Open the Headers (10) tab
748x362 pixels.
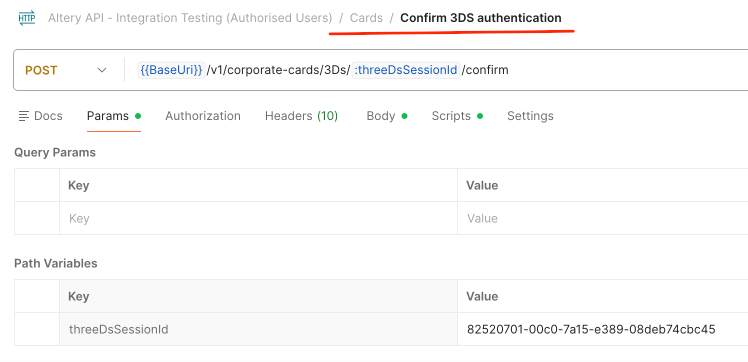[301, 116]
